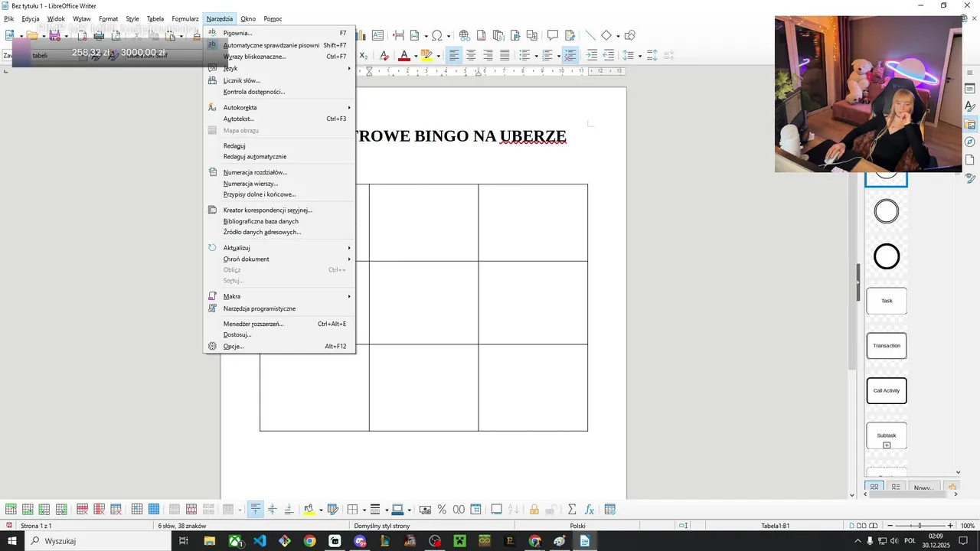Click the Nowy... button in the gallery panel
Image resolution: width=980 pixels, height=551 pixels.
(x=923, y=487)
